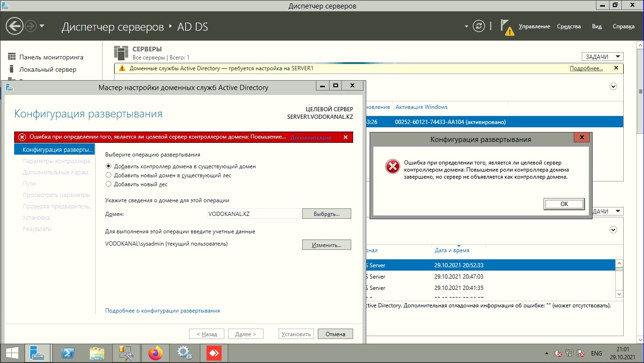Image resolution: width=644 pixels, height=363 pixels.
Task: Open the Средства menu
Action: tap(569, 26)
